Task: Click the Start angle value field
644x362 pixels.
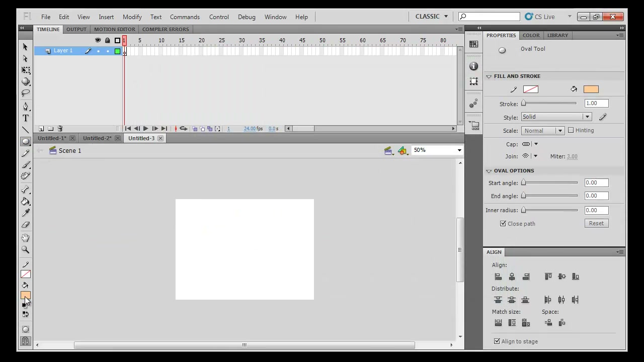Action: 596,183
